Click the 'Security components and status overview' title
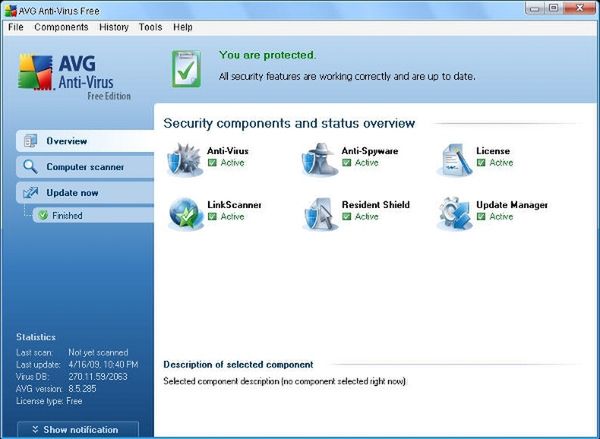The height and width of the screenshot is (439, 600). [289, 123]
